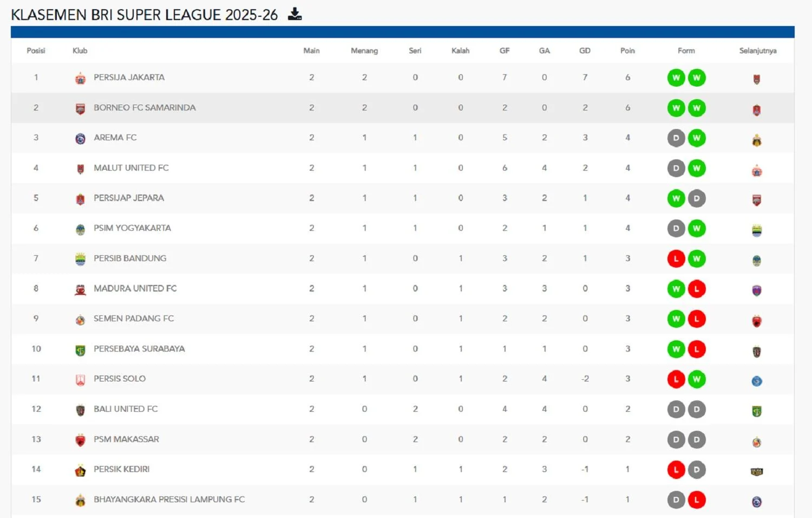Click the Persib Bandung crest
This screenshot has height=518, width=812.
click(80, 258)
